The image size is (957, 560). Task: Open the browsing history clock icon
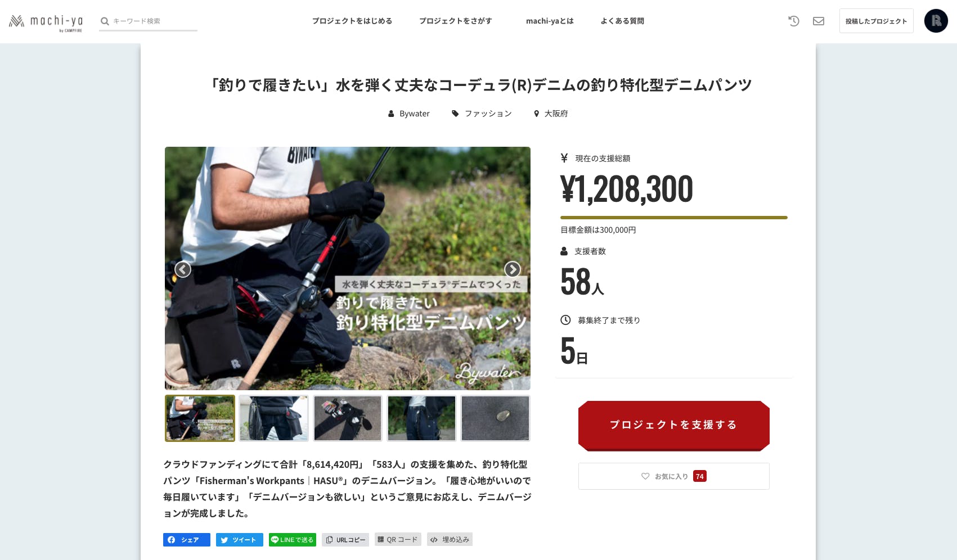(x=794, y=21)
